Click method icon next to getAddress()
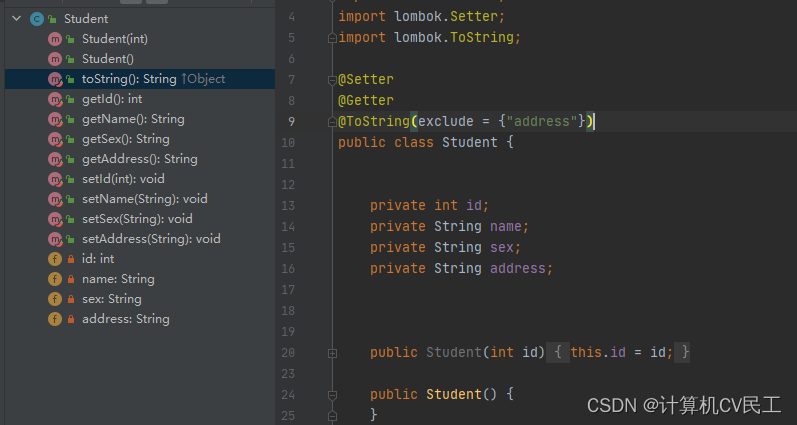This screenshot has width=797, height=425. tap(55, 159)
